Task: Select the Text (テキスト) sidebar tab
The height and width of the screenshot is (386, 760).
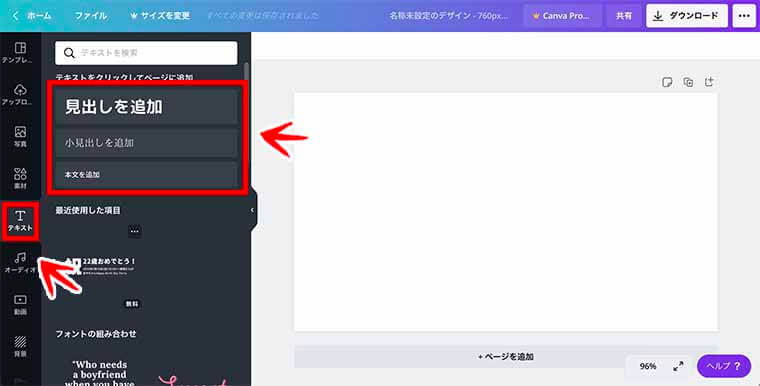Action: click(20, 221)
